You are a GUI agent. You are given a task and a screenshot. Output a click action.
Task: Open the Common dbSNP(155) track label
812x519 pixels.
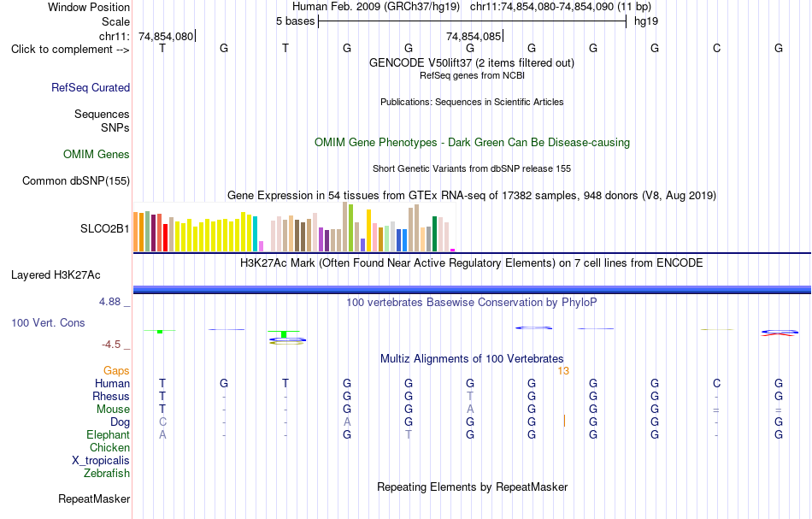(x=76, y=180)
